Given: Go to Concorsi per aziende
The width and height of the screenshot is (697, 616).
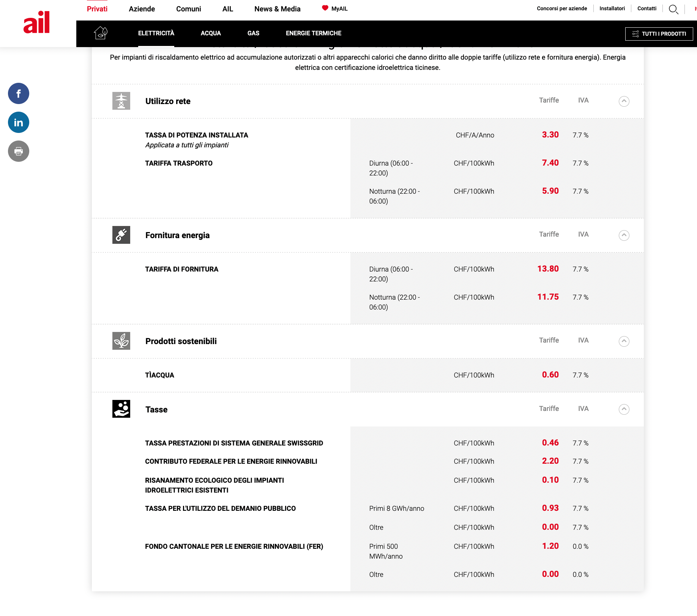Looking at the screenshot, I should pyautogui.click(x=561, y=8).
